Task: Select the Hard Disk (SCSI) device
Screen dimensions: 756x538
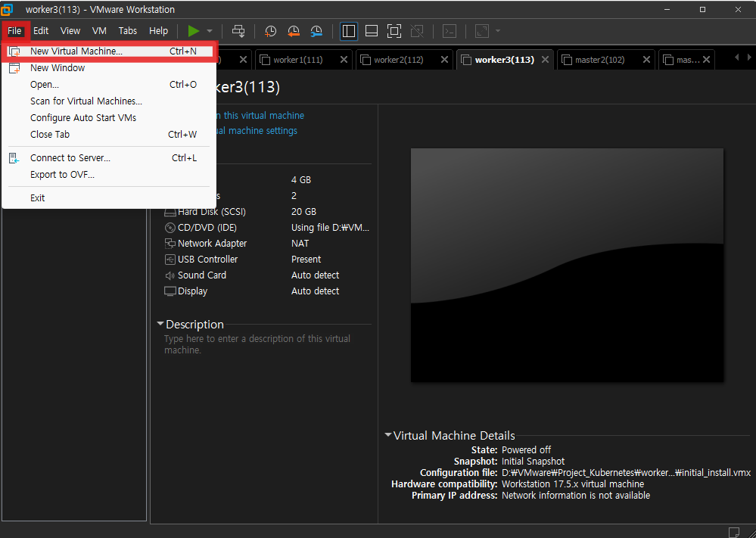Action: [x=268, y=212]
